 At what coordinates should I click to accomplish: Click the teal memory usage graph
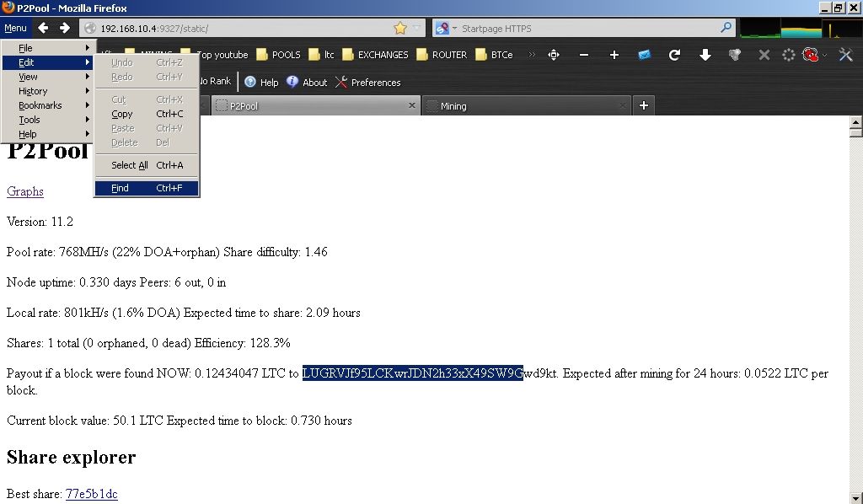801,28
